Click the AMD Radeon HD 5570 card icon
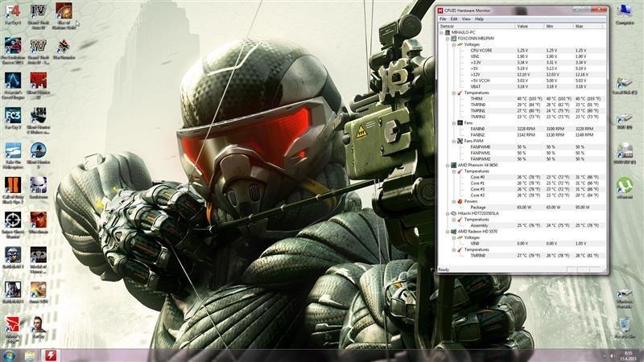 tap(454, 232)
